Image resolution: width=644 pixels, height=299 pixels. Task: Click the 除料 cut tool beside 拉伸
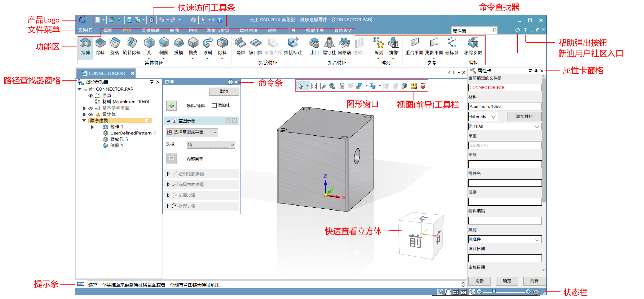tap(100, 47)
